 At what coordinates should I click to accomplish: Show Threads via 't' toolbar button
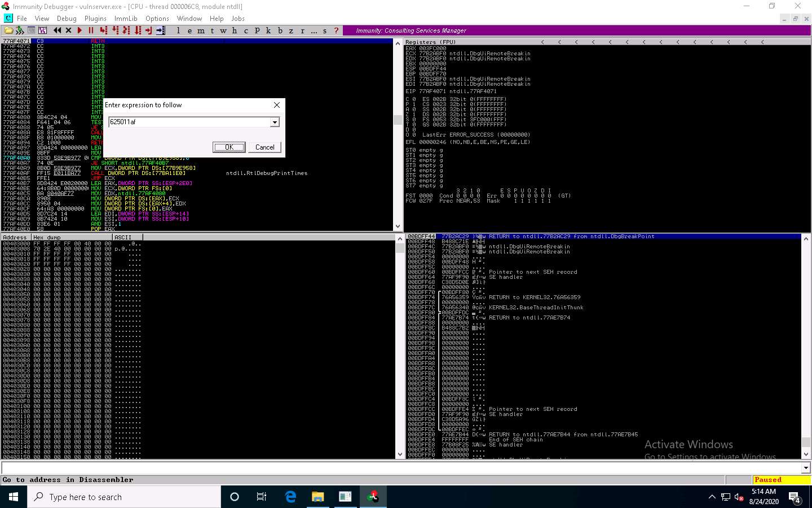click(212, 30)
